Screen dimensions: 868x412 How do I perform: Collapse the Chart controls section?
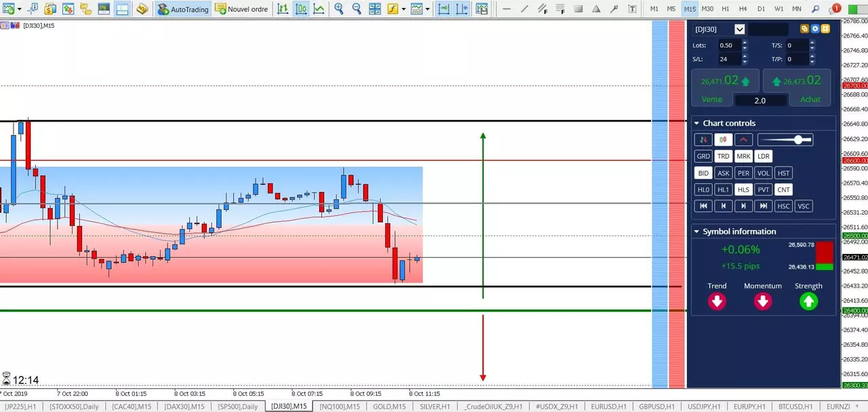point(696,124)
